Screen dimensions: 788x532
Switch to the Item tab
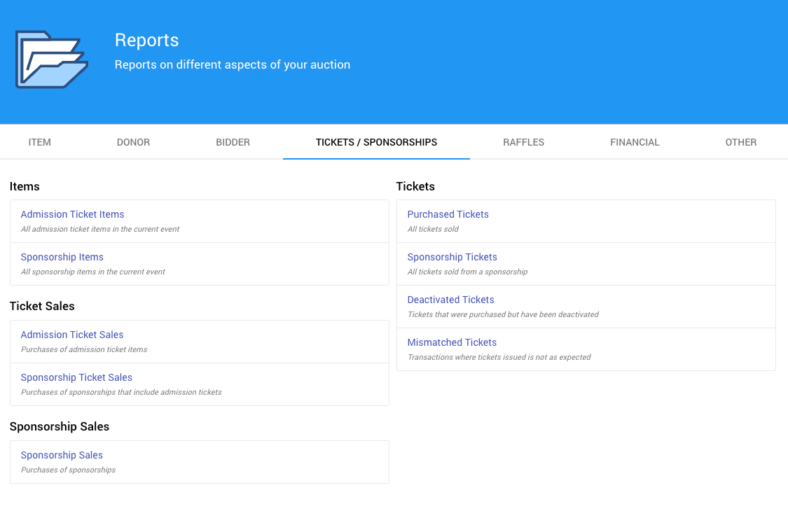point(40,142)
